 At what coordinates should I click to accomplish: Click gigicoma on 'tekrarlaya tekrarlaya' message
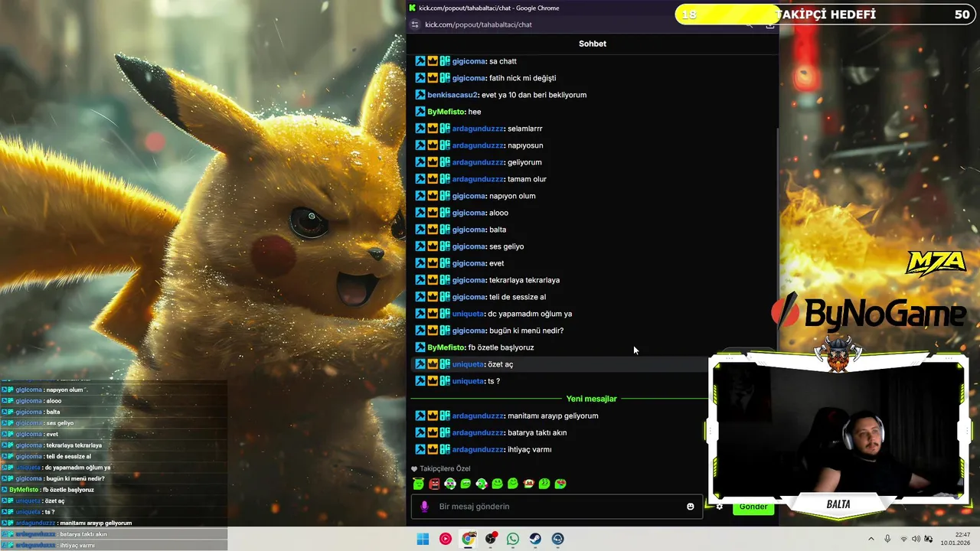point(469,280)
